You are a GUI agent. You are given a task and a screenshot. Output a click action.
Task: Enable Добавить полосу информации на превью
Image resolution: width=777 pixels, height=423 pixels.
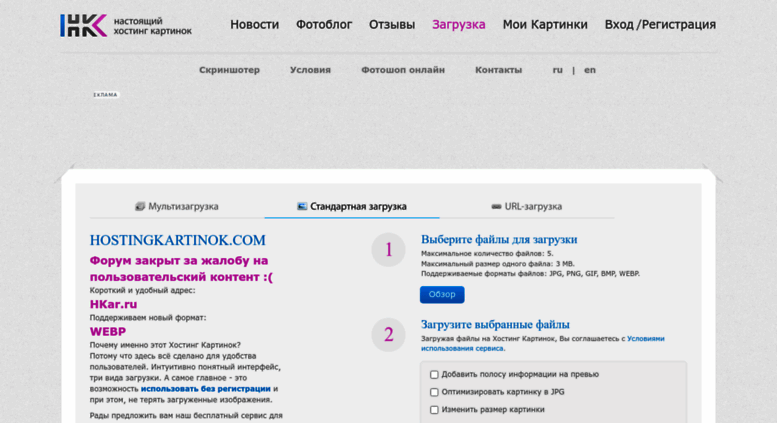tap(434, 374)
